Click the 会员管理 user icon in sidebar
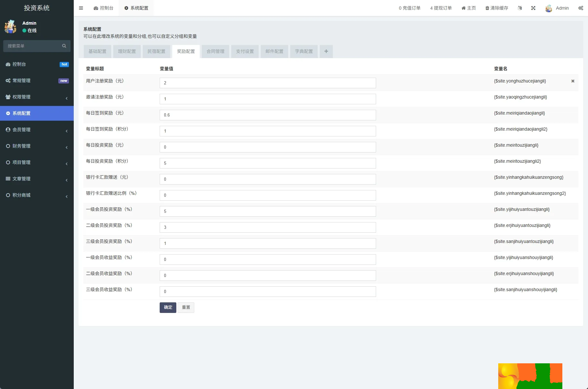The image size is (588, 389). (8, 130)
